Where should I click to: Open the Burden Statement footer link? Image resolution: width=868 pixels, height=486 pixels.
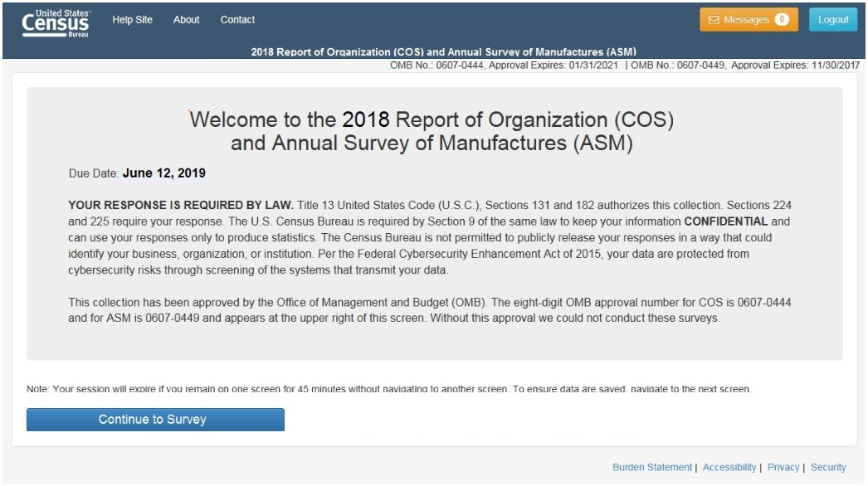pos(651,468)
